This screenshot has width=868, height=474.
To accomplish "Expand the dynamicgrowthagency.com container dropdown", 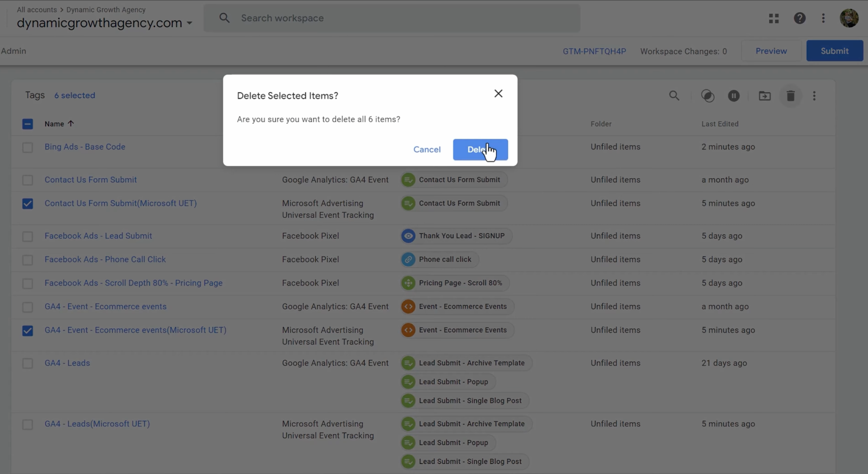I will [x=189, y=23].
